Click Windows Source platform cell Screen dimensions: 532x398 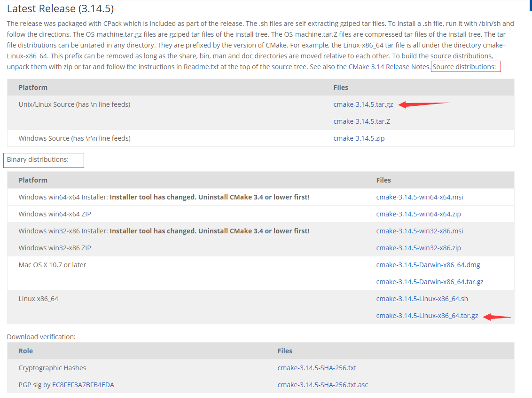point(74,139)
